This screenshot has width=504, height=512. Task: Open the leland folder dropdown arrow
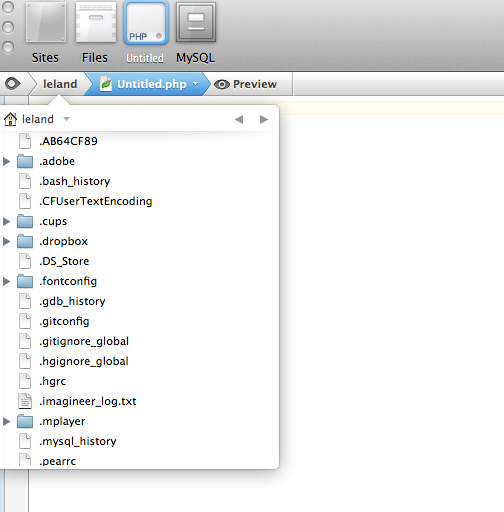pos(66,119)
